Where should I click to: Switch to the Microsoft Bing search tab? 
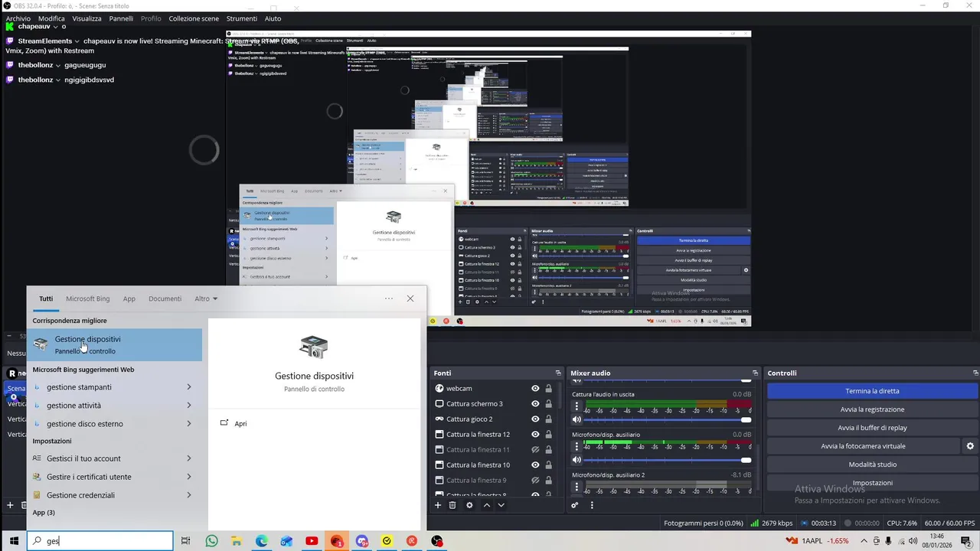coord(87,298)
